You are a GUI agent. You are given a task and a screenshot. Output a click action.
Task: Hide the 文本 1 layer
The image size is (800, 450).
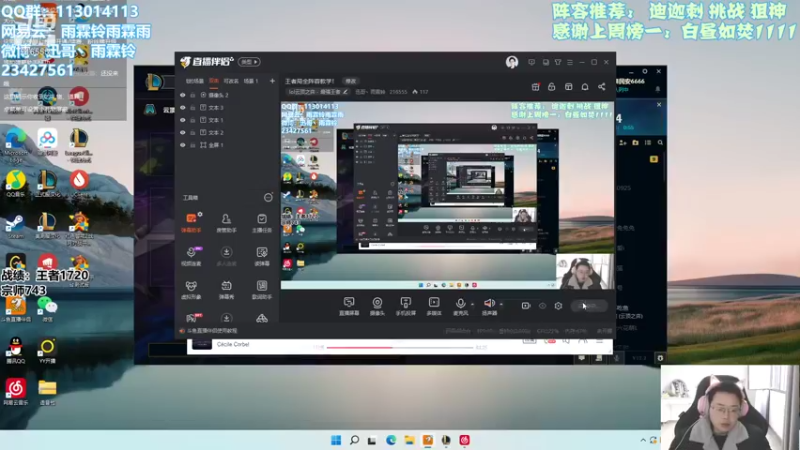coord(183,120)
